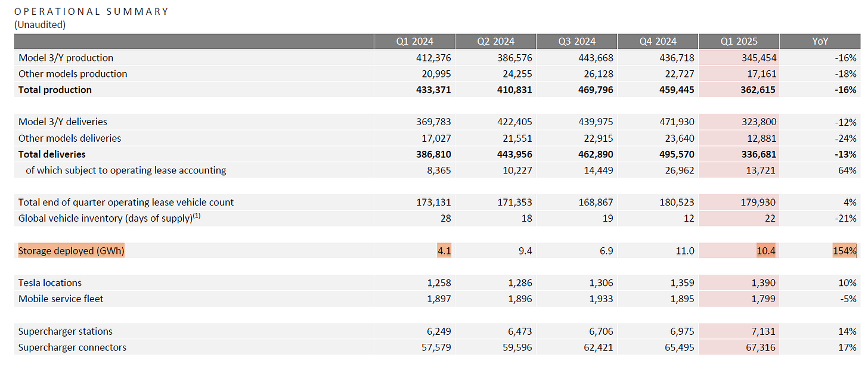Click the 362,615 total production cell

pos(758,90)
